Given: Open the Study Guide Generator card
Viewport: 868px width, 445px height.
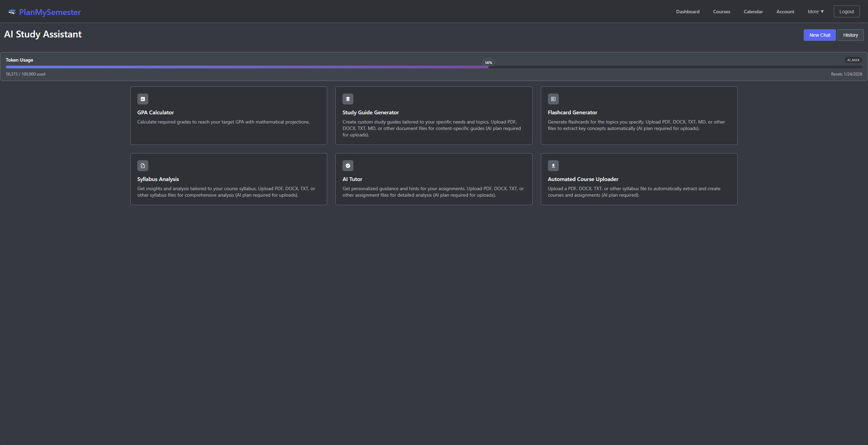Looking at the screenshot, I should coord(433,116).
